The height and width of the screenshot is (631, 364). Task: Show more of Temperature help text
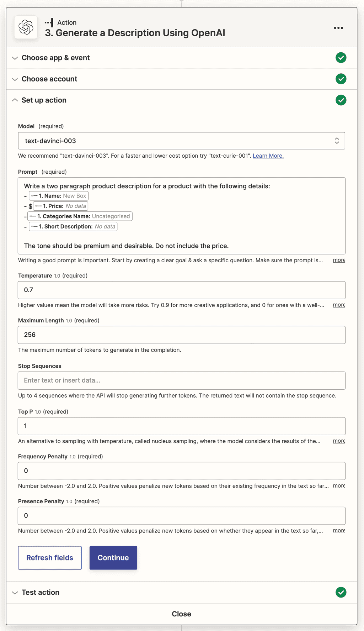coord(339,305)
